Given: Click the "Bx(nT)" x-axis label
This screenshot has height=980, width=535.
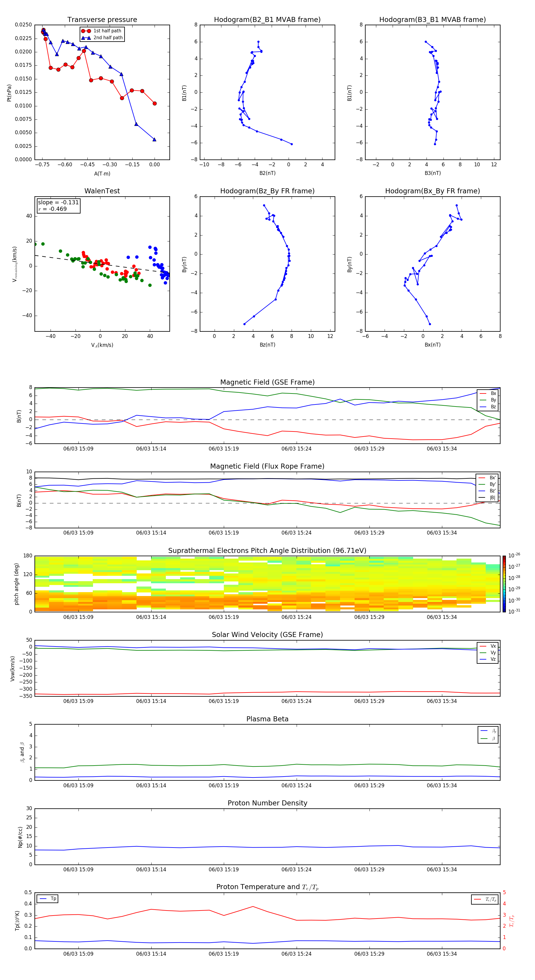Looking at the screenshot, I should [432, 345].
